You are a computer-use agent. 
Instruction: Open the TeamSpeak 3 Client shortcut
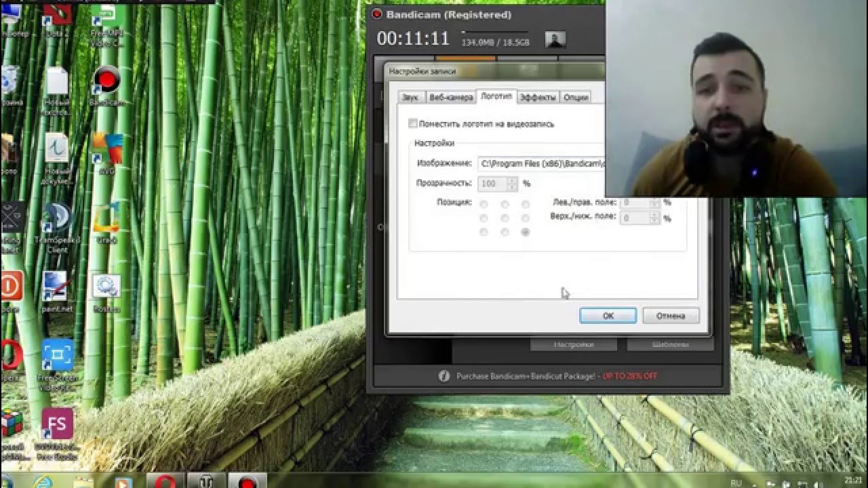click(57, 227)
